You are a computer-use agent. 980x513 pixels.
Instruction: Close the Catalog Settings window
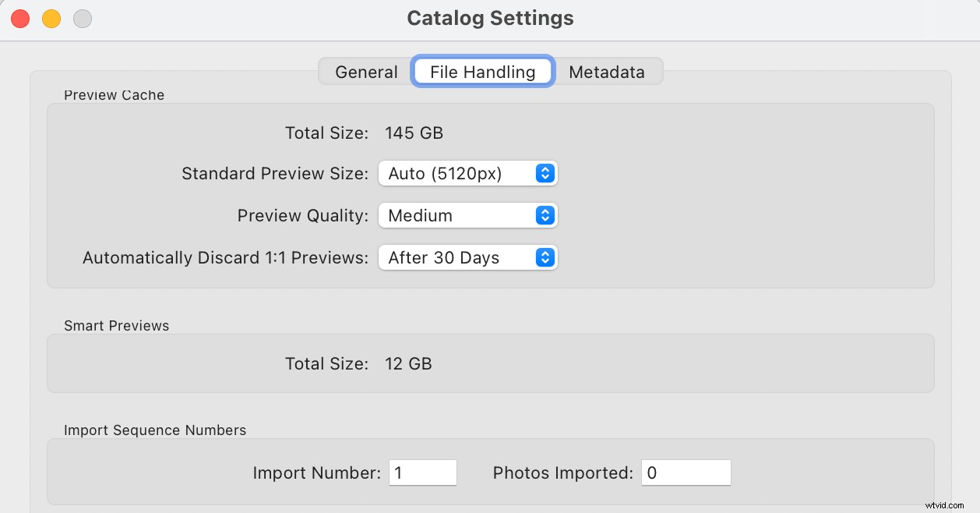point(19,18)
